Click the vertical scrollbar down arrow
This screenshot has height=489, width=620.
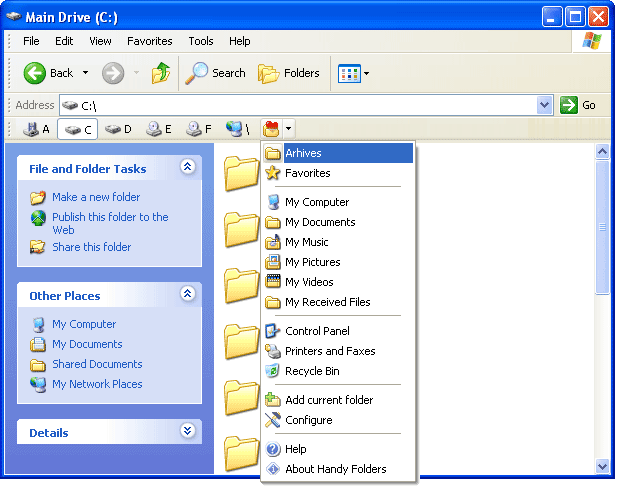(x=602, y=466)
